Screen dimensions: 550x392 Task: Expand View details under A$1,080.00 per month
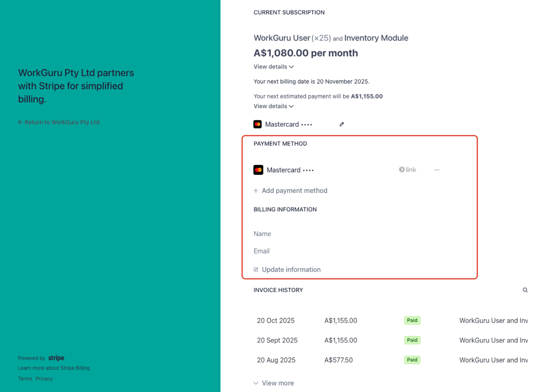point(274,67)
